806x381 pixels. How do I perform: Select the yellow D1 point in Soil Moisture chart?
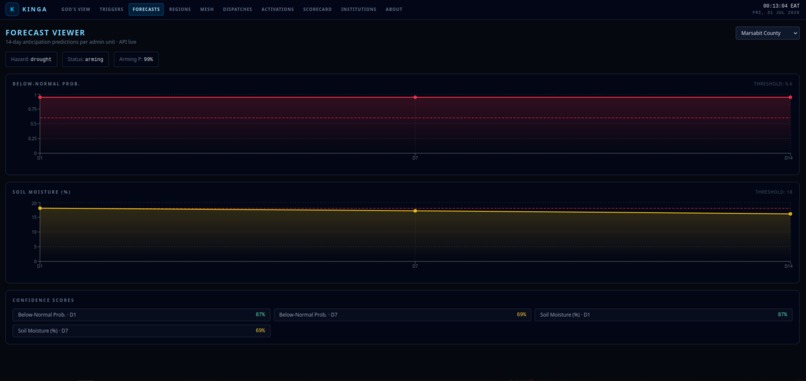[x=40, y=208]
